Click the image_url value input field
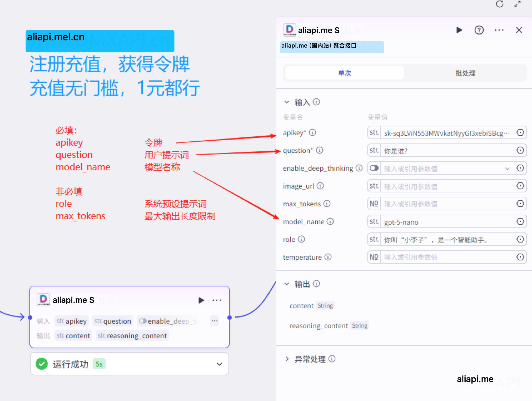Screen dimensions: 532x401 [x=447, y=186]
